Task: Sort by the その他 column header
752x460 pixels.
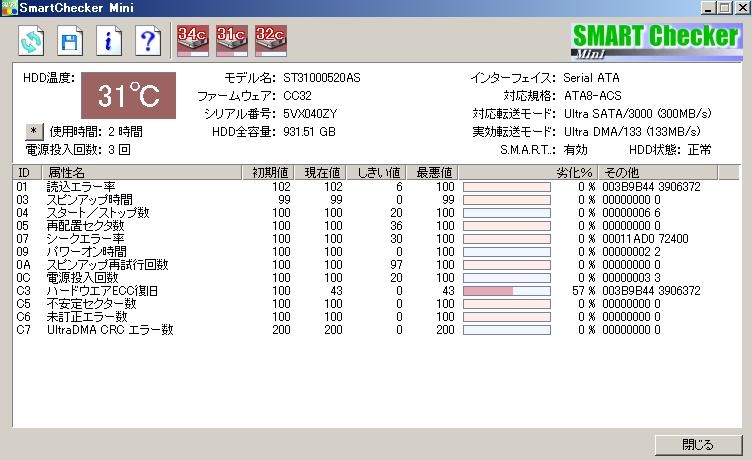Action: [x=658, y=172]
